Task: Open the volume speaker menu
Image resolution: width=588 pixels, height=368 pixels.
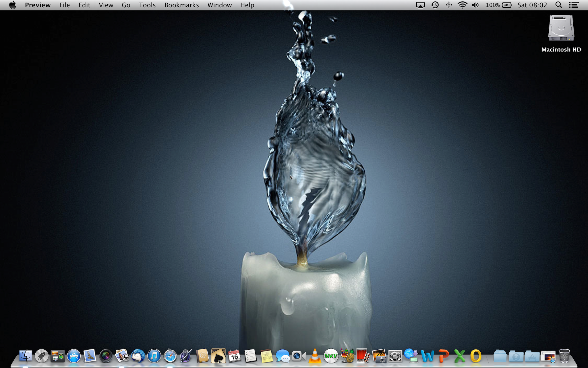Action: pos(475,5)
